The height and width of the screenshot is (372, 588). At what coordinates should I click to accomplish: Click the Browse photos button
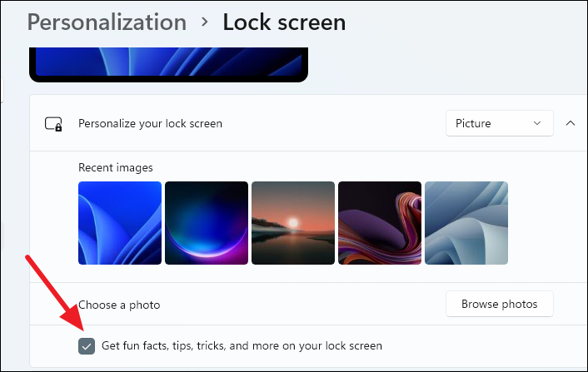[500, 304]
